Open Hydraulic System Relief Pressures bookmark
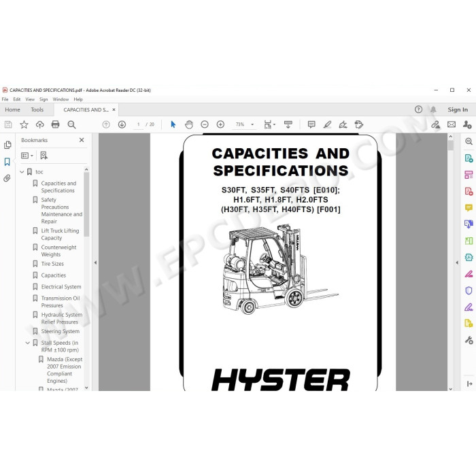 tap(62, 318)
